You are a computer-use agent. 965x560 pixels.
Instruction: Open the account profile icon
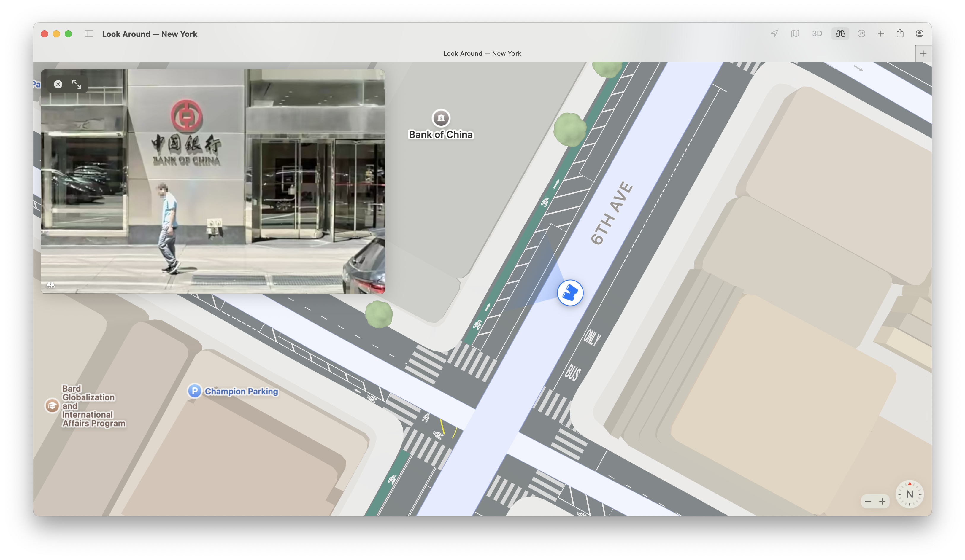click(x=919, y=34)
